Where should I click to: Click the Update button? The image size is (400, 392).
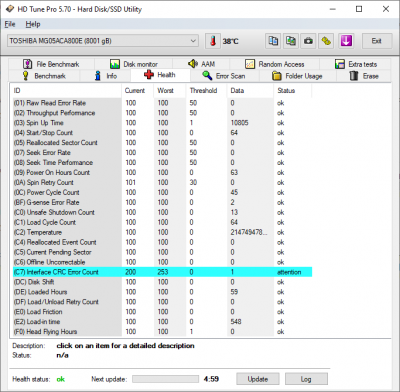coord(258,379)
